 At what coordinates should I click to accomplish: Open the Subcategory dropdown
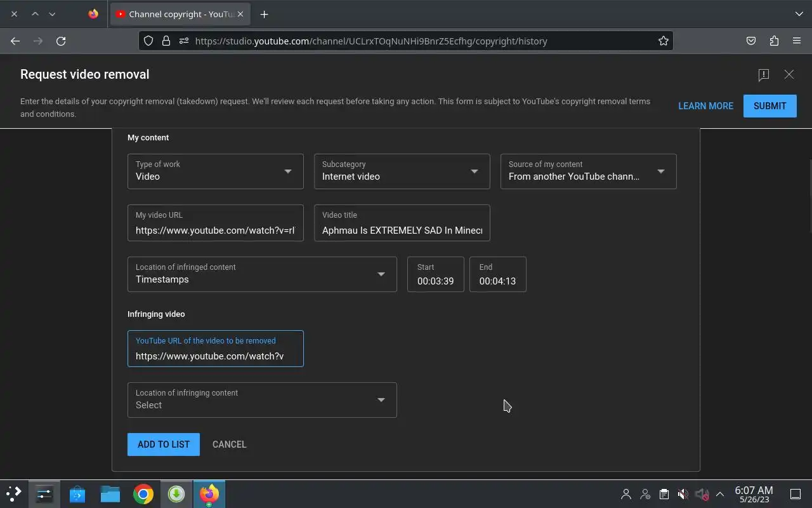click(x=402, y=171)
